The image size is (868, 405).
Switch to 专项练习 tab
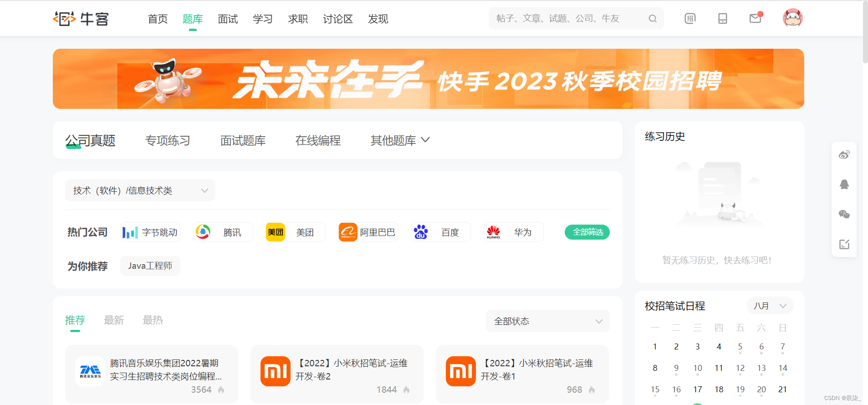coord(168,140)
